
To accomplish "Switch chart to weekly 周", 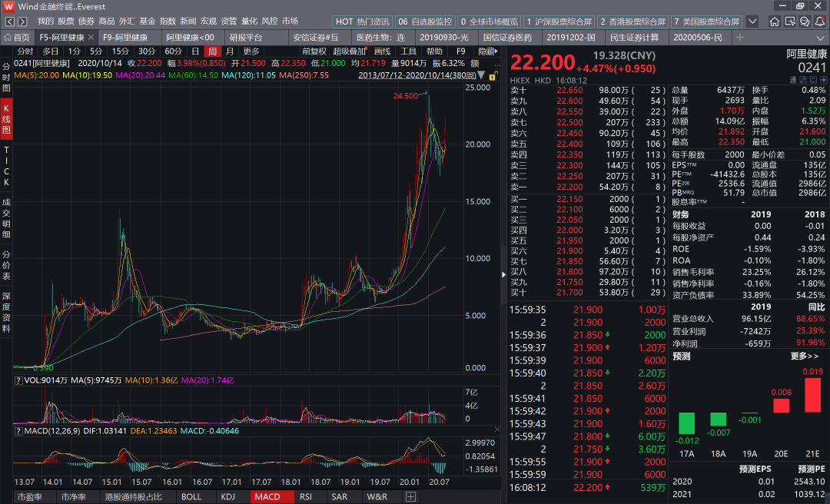I will pyautogui.click(x=212, y=51).
